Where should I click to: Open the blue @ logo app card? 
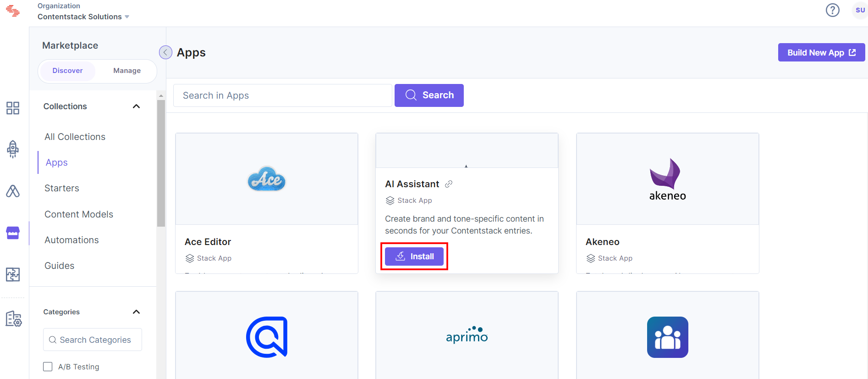267,337
